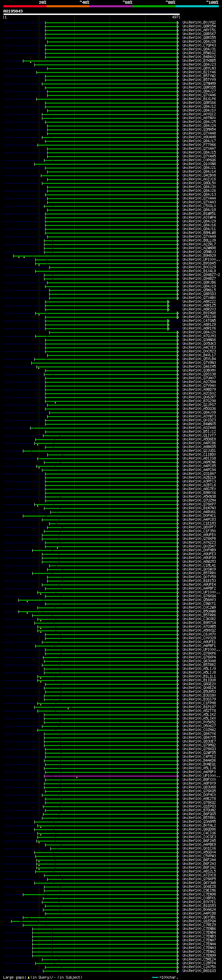Select hit label UniRef100_A7QJH3
The width and height of the screenshot is (222, 980).
199,336
